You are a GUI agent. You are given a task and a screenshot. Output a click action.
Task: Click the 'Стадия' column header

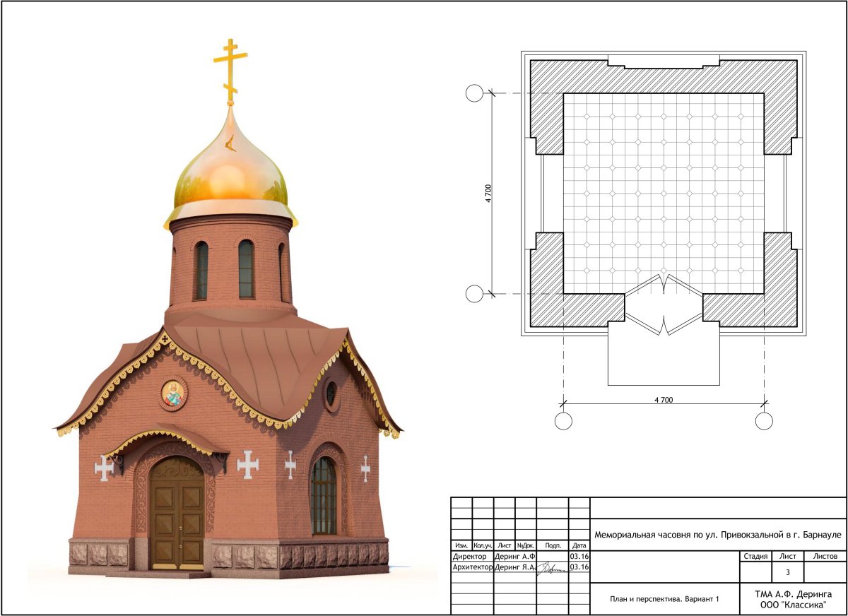[x=755, y=557]
